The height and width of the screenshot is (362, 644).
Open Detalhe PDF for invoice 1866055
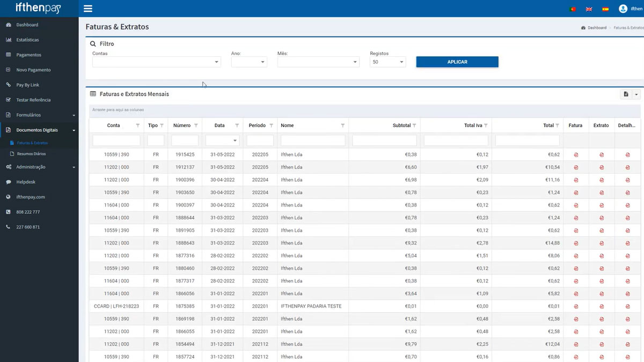(x=628, y=331)
